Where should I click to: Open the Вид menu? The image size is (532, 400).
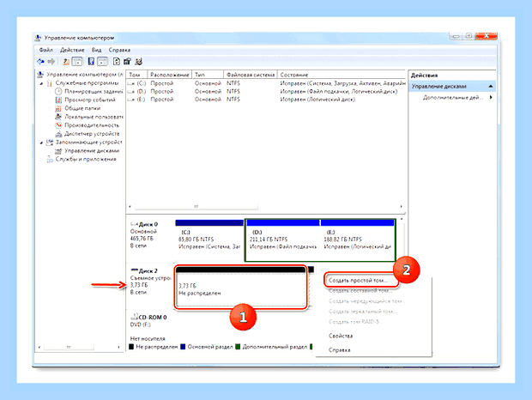point(96,50)
